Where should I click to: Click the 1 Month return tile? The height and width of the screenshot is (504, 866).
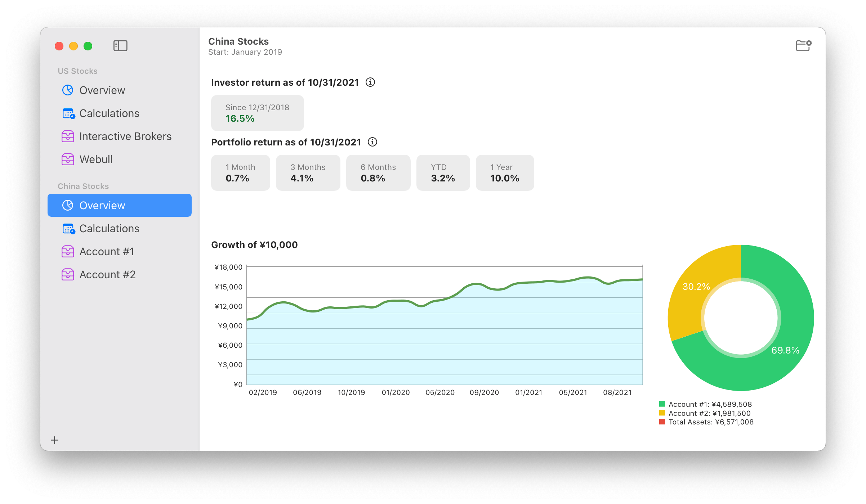coord(240,173)
